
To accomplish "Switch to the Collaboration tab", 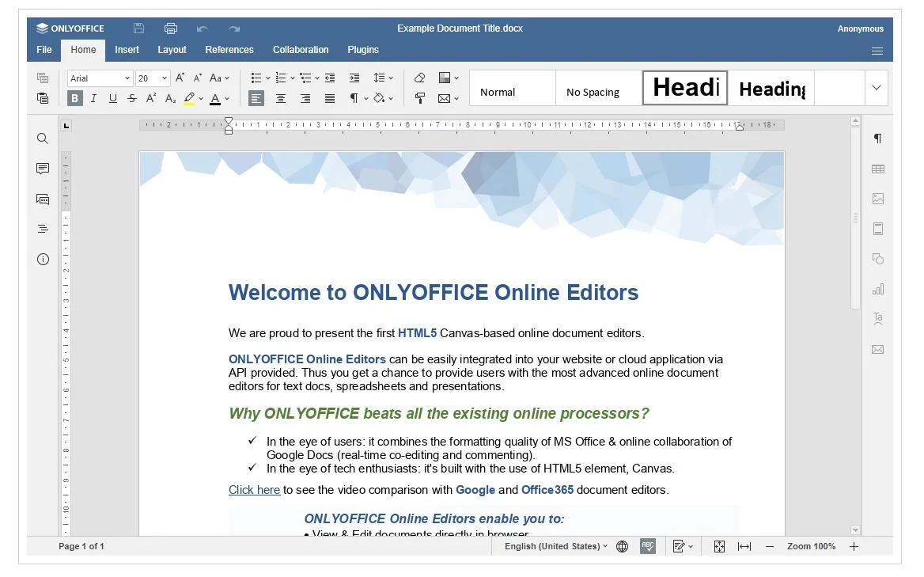I will (301, 50).
